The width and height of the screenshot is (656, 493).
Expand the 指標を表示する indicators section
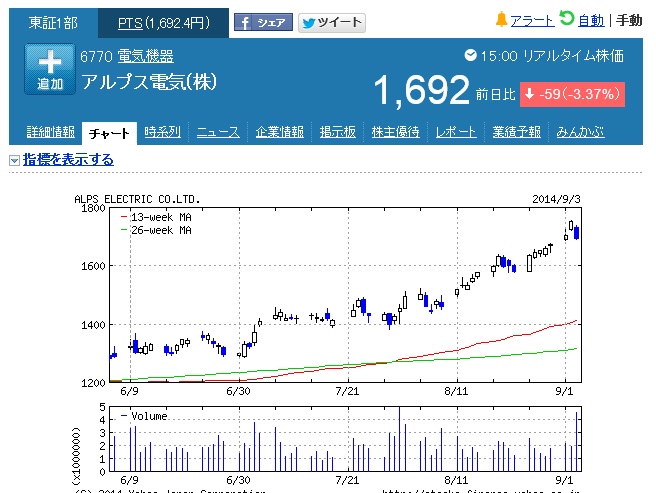point(68,160)
